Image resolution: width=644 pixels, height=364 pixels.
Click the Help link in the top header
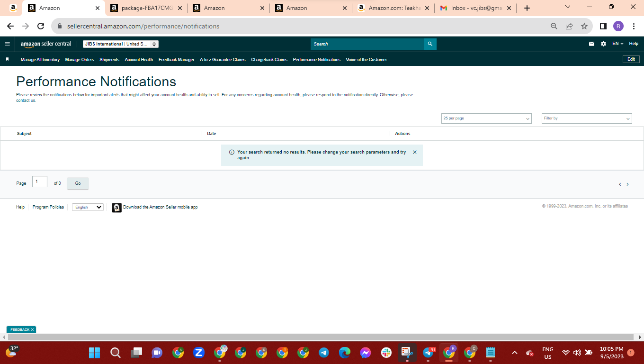click(634, 44)
